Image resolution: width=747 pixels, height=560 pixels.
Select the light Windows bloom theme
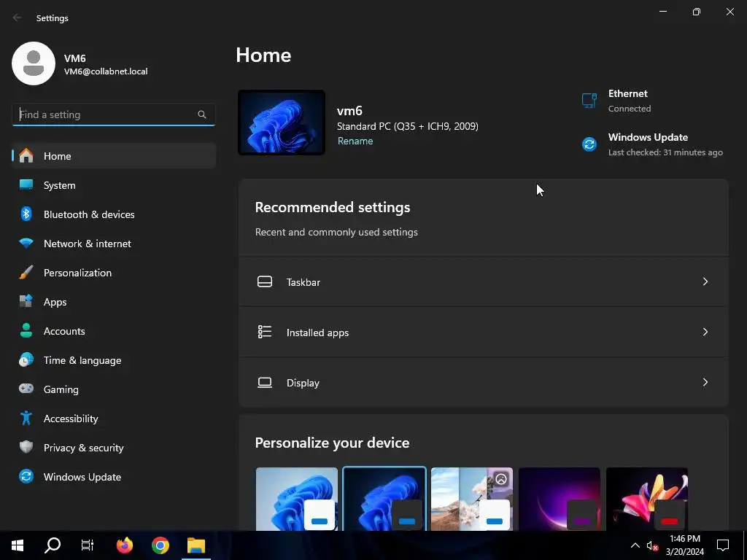(x=297, y=499)
